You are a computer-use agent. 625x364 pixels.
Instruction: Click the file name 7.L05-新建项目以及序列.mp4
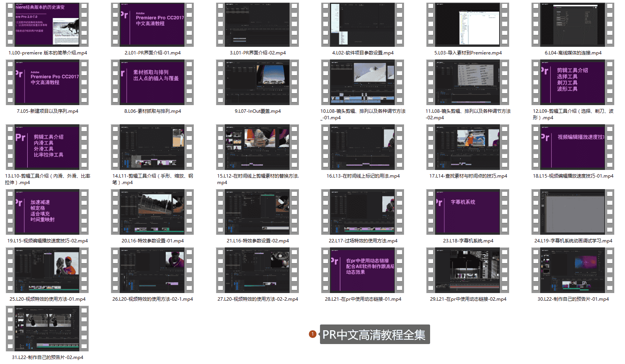click(x=47, y=111)
